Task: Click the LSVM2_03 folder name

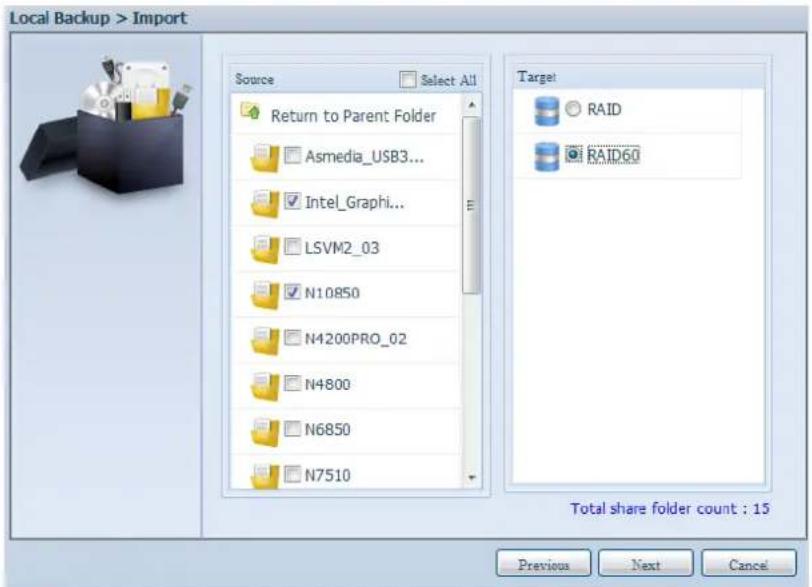Action: tap(342, 248)
